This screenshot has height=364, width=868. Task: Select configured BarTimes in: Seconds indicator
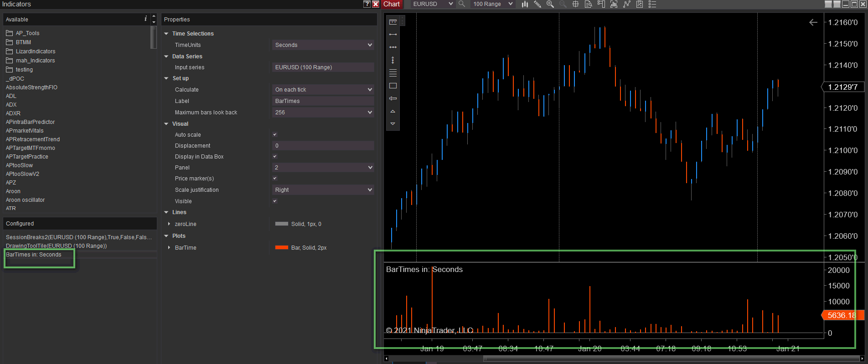(34, 255)
